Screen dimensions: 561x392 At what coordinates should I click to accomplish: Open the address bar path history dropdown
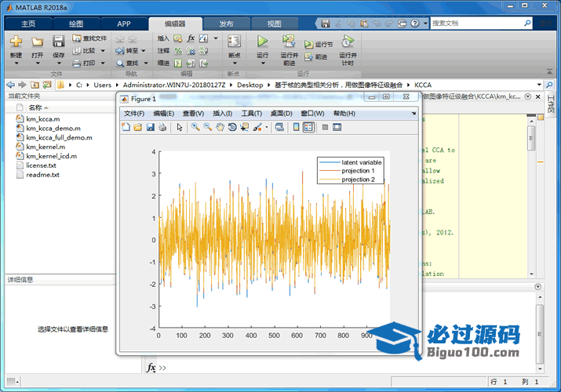[539, 85]
